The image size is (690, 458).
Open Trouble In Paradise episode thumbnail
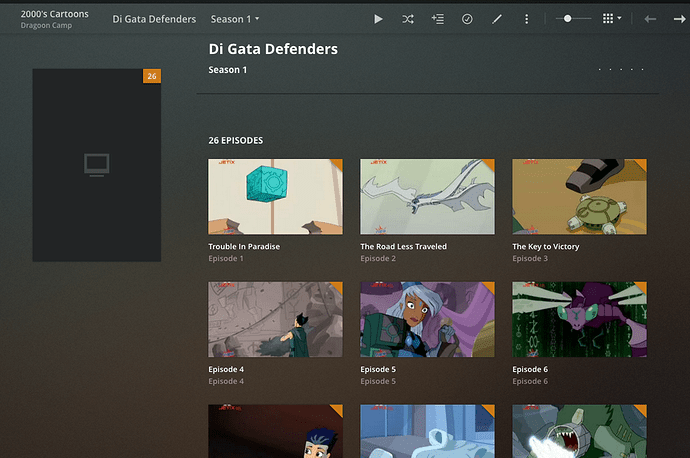pos(275,196)
